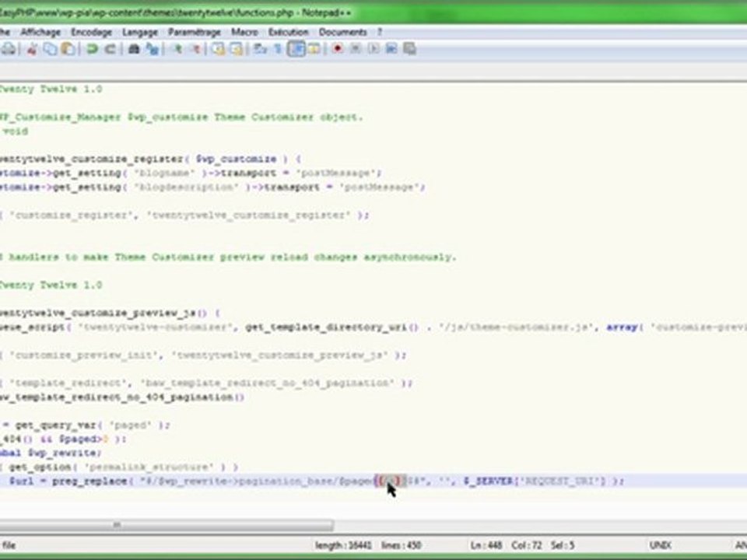Image resolution: width=747 pixels, height=560 pixels.
Task: Click the void comment text
Action: (16, 131)
